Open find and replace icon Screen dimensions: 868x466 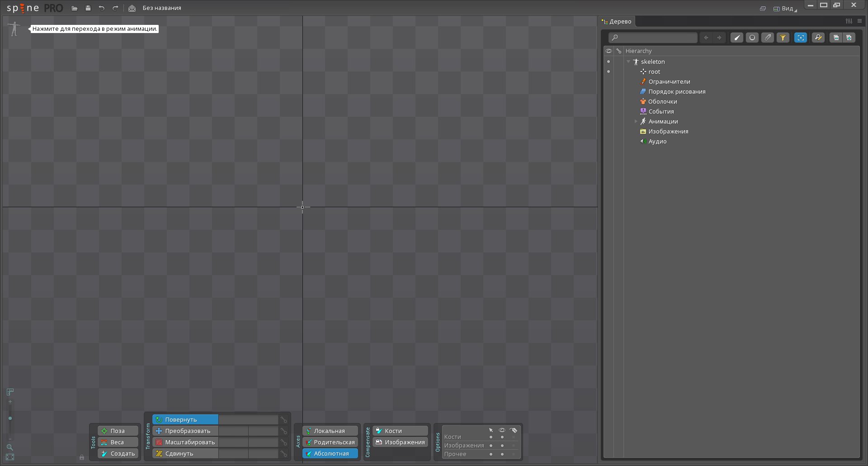[x=818, y=38]
